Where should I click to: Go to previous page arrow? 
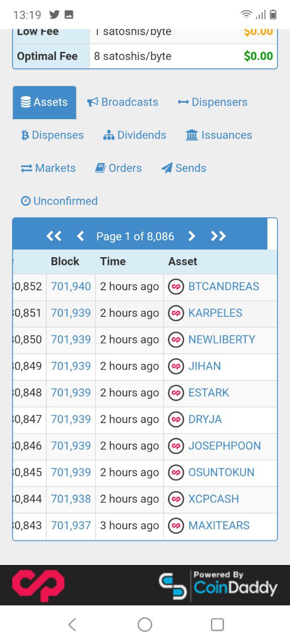(x=80, y=236)
